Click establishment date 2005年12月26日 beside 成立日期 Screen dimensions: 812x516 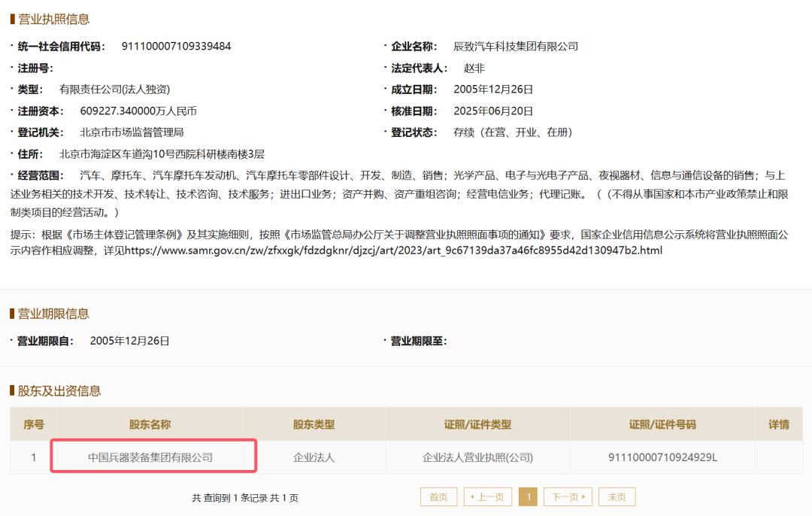coord(493,90)
